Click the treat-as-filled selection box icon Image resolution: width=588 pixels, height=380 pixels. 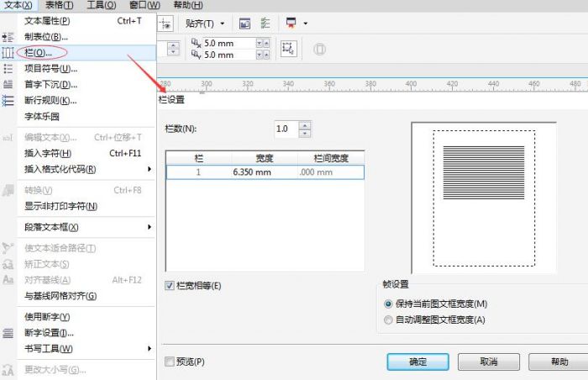click(288, 49)
